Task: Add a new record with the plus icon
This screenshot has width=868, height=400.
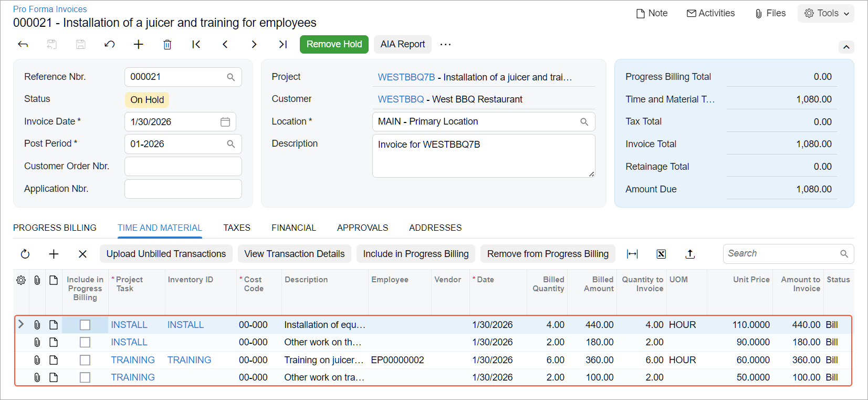Action: pos(138,44)
